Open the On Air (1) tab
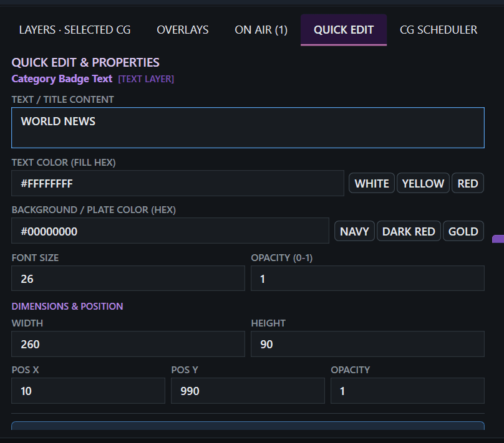 [261, 30]
